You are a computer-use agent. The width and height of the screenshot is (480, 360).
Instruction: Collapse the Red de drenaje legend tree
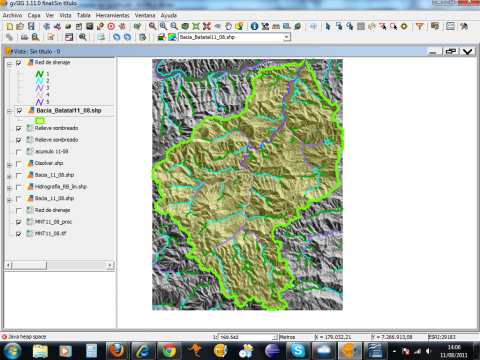point(9,63)
